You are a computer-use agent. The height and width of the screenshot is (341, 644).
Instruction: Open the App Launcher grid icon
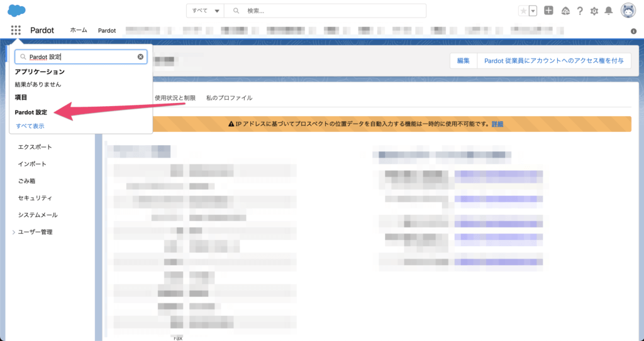coord(16,30)
